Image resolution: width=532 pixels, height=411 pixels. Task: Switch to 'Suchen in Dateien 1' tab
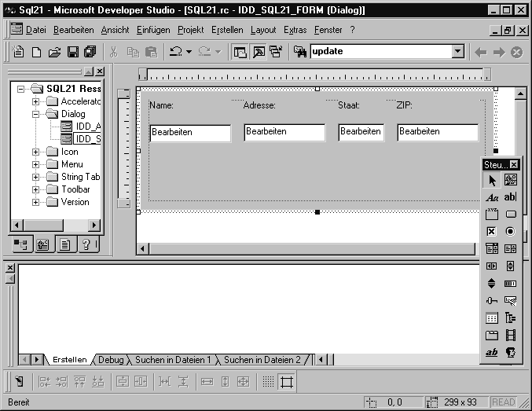pos(173,360)
